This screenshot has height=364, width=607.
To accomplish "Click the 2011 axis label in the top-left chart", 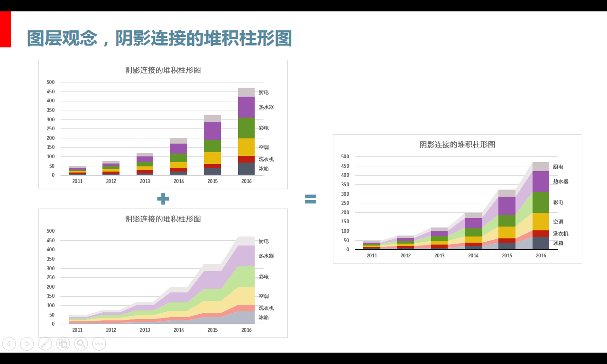I will pos(77,181).
